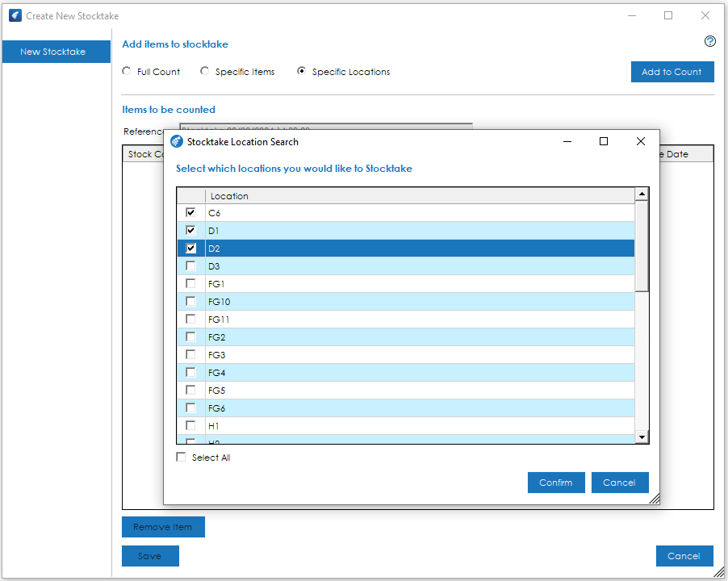Check the D3 location checkbox
This screenshot has width=728, height=581.
tap(190, 265)
